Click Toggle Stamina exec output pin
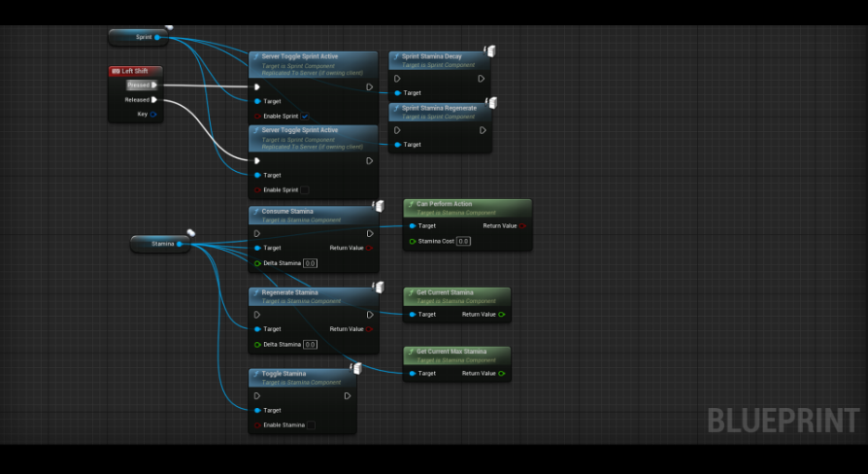Screen dimensions: 868x474 coord(347,396)
